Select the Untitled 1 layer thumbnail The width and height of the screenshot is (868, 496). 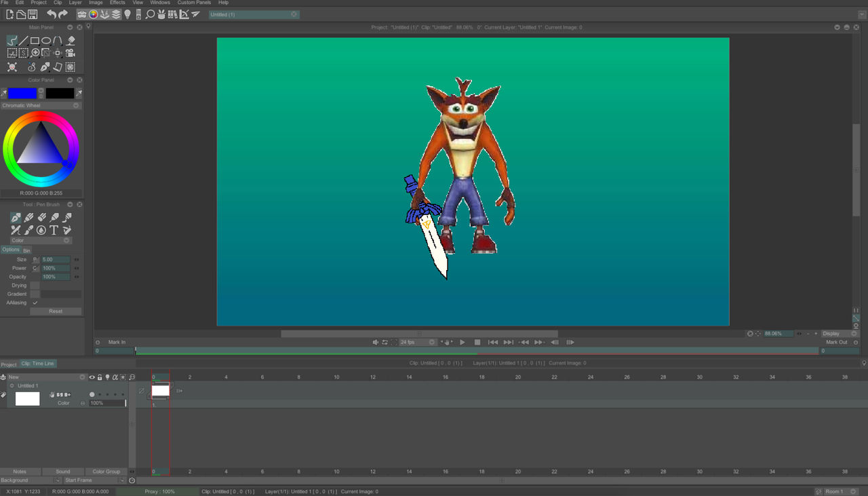[28, 399]
